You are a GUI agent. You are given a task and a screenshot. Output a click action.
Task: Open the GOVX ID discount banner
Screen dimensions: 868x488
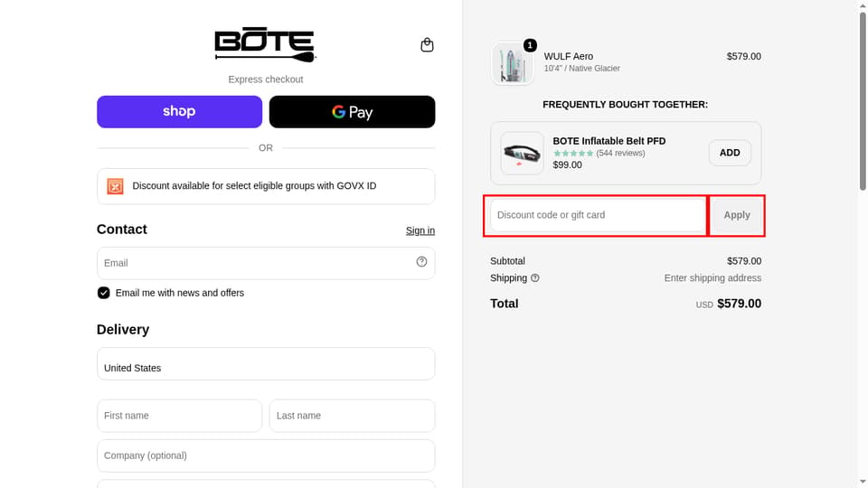(x=266, y=186)
